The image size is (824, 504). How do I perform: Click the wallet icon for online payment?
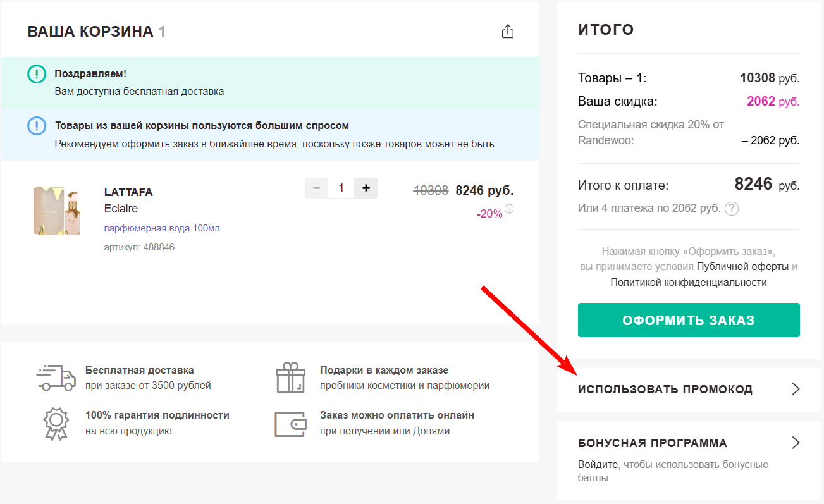pyautogui.click(x=290, y=422)
